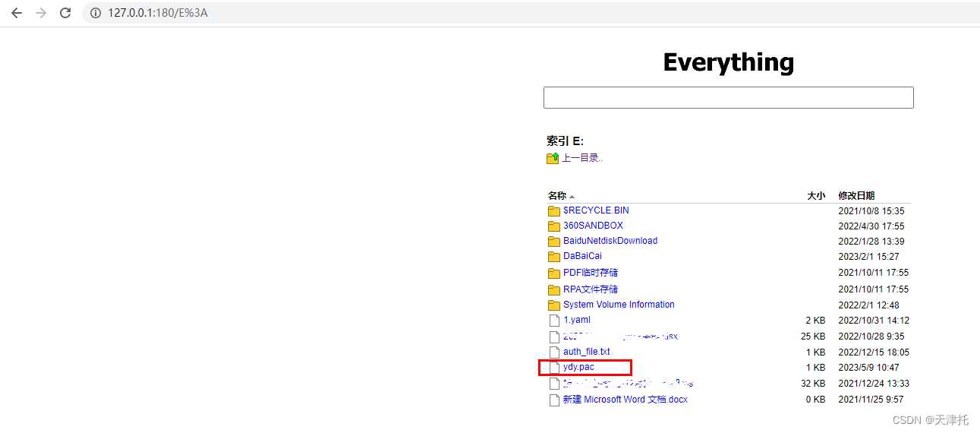Reload the page with refresh icon

(x=65, y=13)
